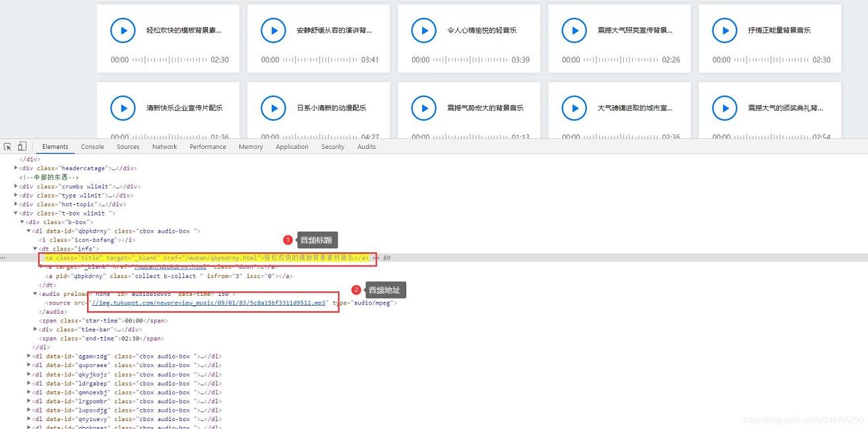Play the 安静舒缓从容的演讲 audio
Screen dimensions: 868x429
273,30
